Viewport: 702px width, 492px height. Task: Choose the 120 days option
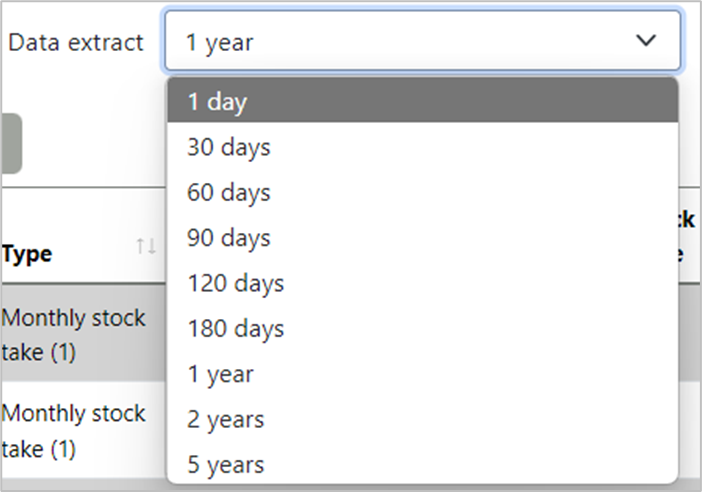(x=422, y=283)
